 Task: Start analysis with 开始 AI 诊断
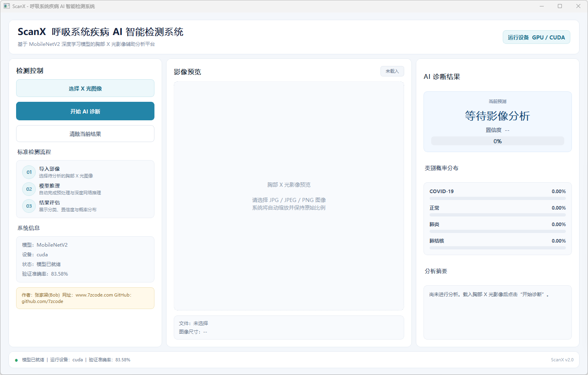85,111
